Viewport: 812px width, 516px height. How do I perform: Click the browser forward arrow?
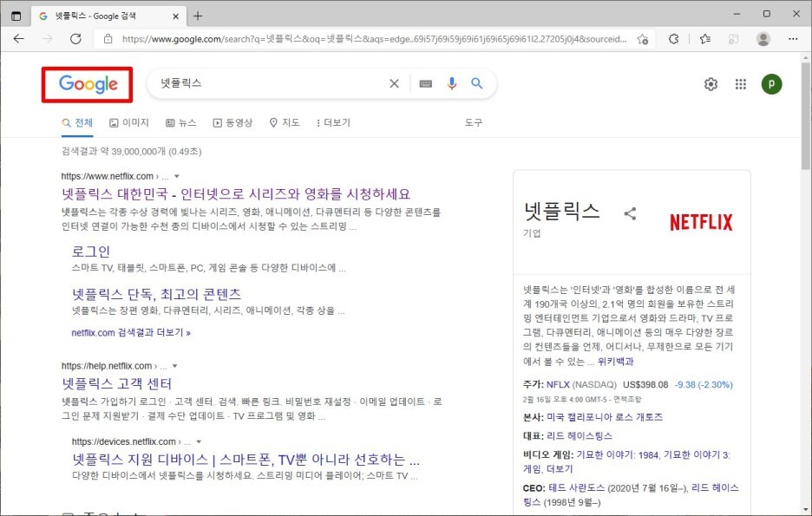coord(48,39)
